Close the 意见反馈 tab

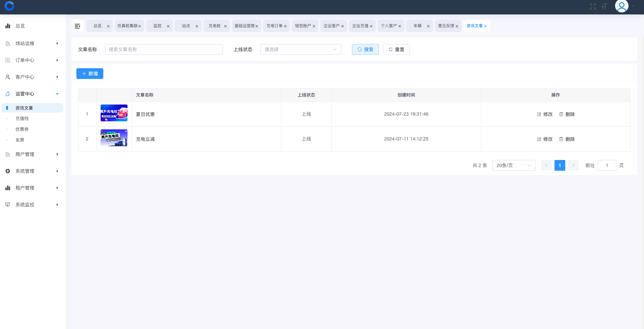click(x=457, y=26)
